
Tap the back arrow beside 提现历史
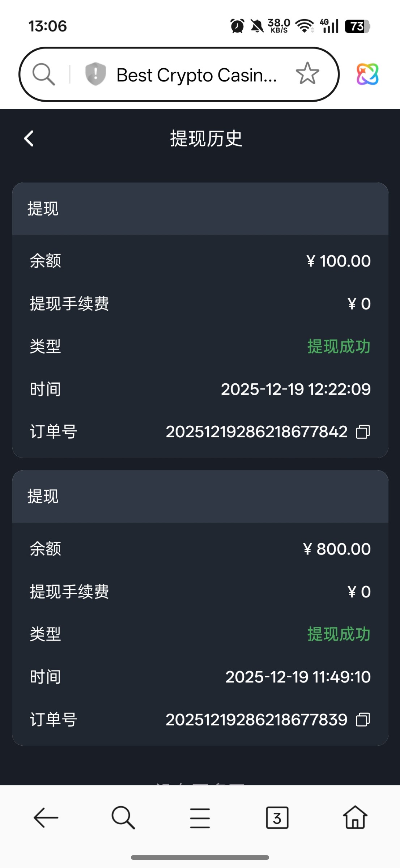(29, 139)
